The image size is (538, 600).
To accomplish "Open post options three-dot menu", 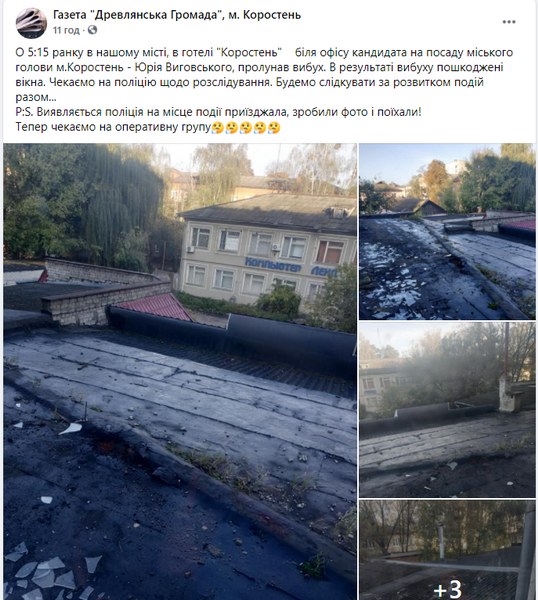I will tap(509, 22).
